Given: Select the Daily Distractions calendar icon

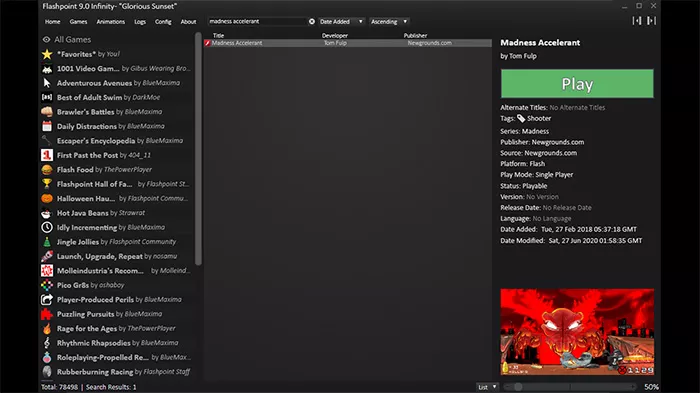Looking at the screenshot, I should 47,126.
